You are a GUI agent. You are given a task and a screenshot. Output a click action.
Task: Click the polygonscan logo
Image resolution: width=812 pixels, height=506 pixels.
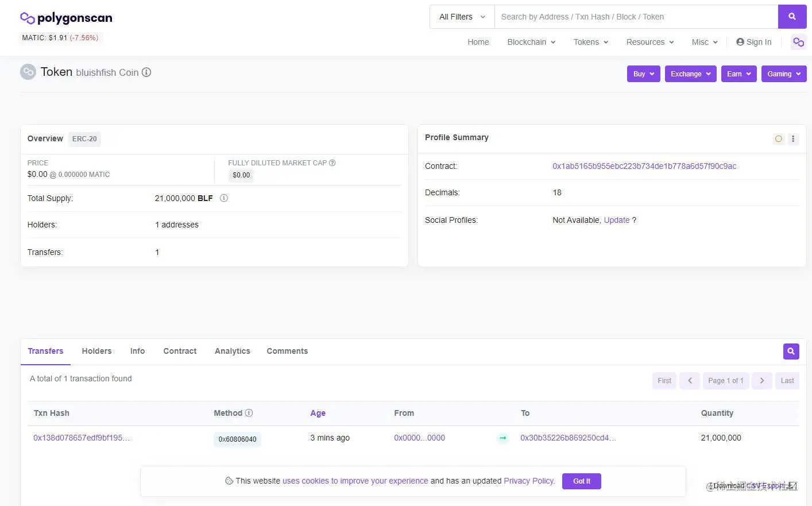(x=66, y=18)
